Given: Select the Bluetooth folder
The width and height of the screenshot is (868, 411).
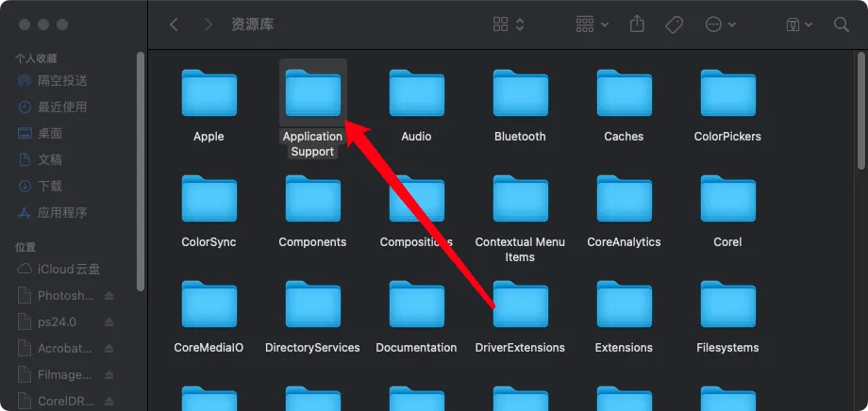Looking at the screenshot, I should (x=521, y=93).
